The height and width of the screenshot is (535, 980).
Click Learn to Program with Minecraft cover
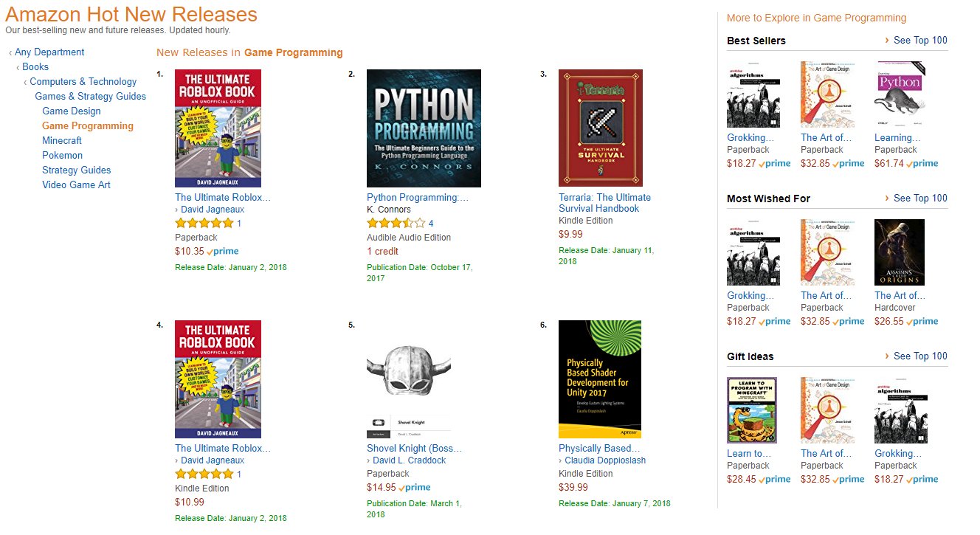click(752, 410)
